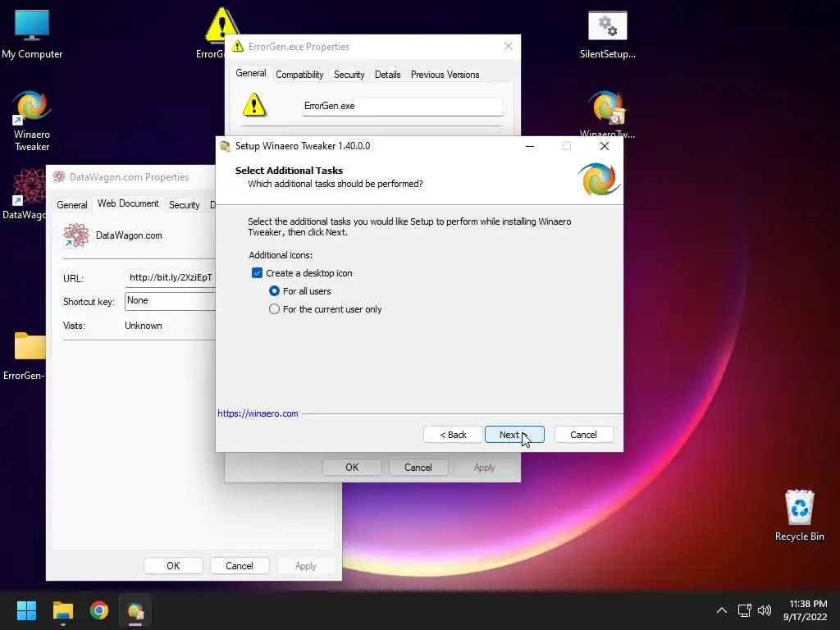Click the setup window title bar icon
Screen dimensions: 840x630
point(225,146)
